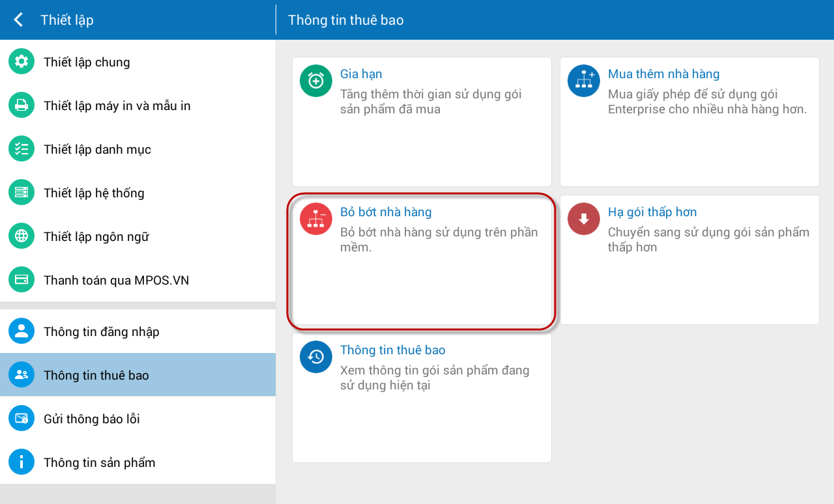
Task: Click the Thiết lập chung gear icon
Action: 22,62
